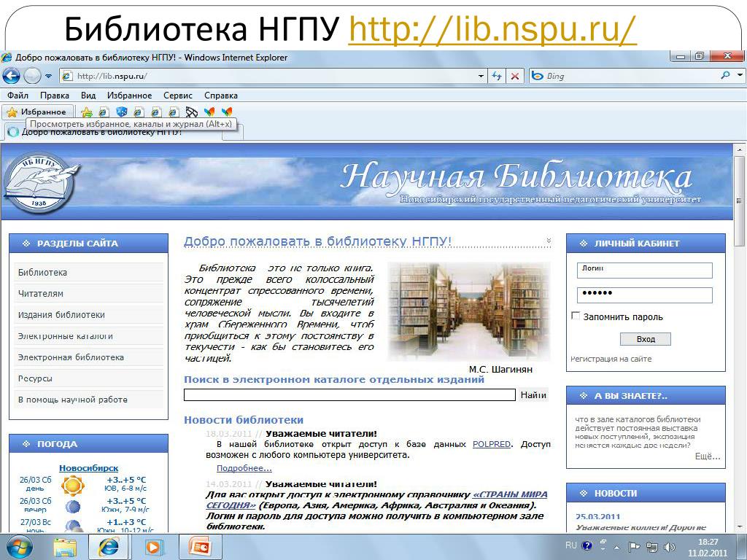The width and height of the screenshot is (747, 560).
Task: Click the Избранное star button
Action: pyautogui.click(x=37, y=112)
